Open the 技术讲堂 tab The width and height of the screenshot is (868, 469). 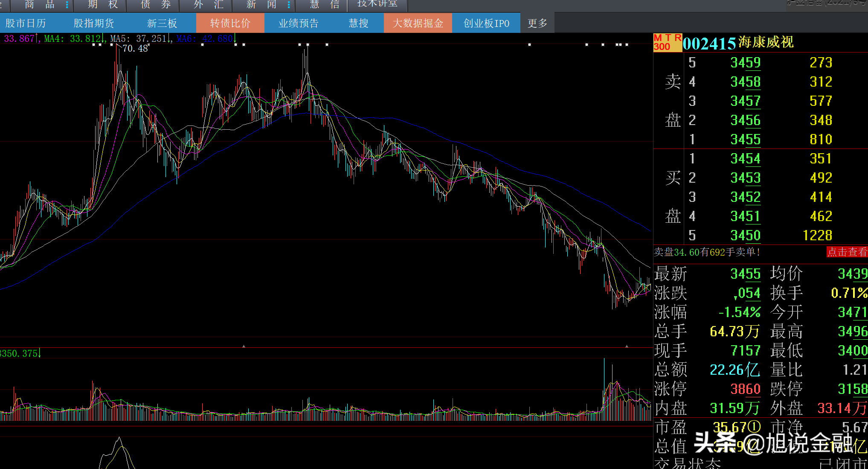click(x=377, y=4)
